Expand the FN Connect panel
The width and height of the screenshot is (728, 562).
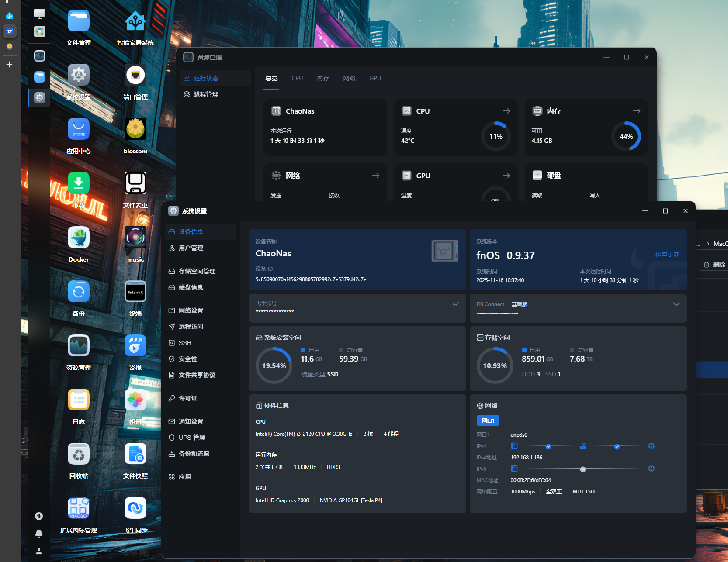(x=676, y=304)
